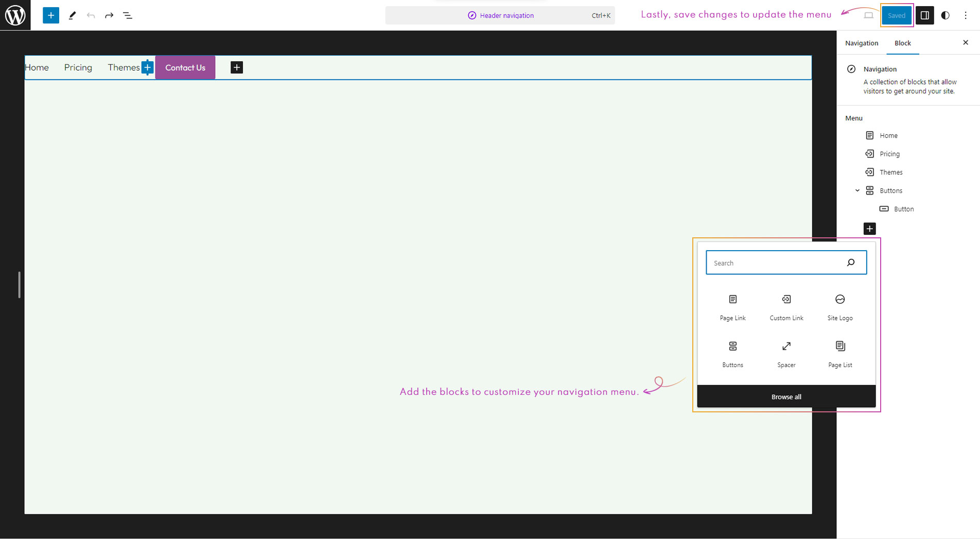Image resolution: width=980 pixels, height=539 pixels.
Task: Open Header navigation command palette bar
Action: (500, 15)
